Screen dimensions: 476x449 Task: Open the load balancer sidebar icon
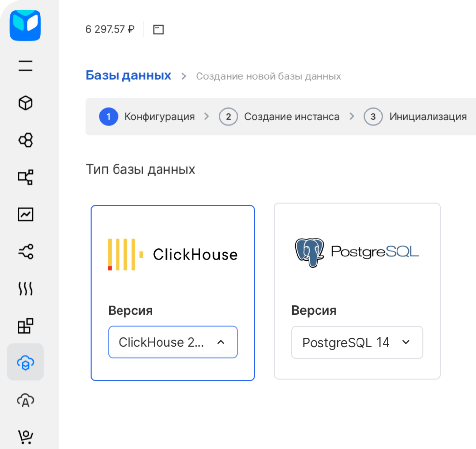point(26,252)
